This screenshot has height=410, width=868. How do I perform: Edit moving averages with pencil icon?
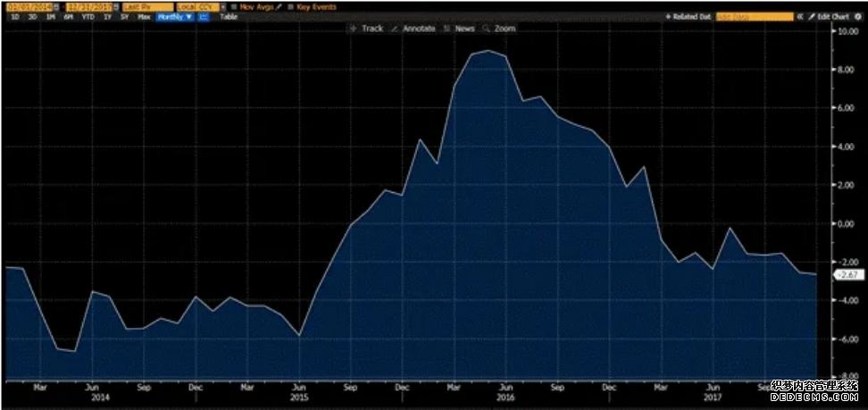(279, 7)
